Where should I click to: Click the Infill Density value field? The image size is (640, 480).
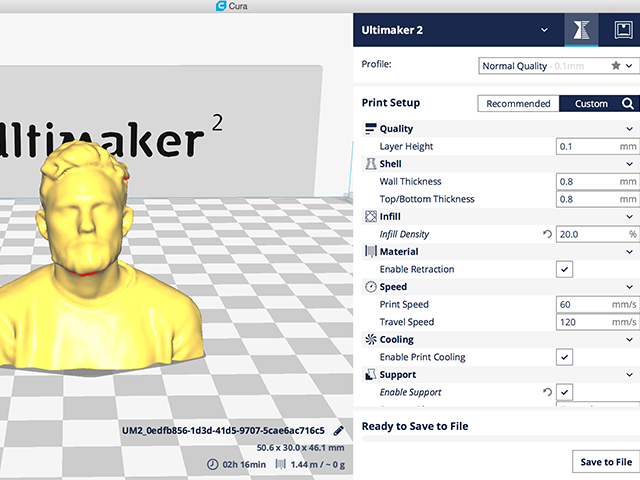click(x=598, y=234)
